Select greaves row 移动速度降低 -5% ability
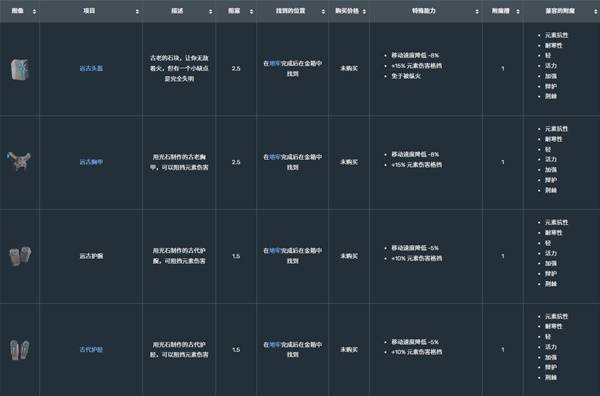The image size is (600, 396). click(x=415, y=342)
